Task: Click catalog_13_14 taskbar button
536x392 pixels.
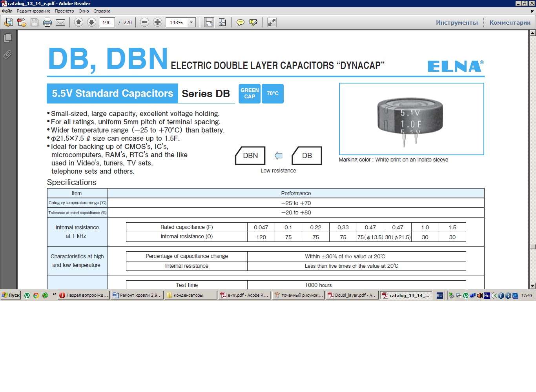Action: [x=406, y=295]
